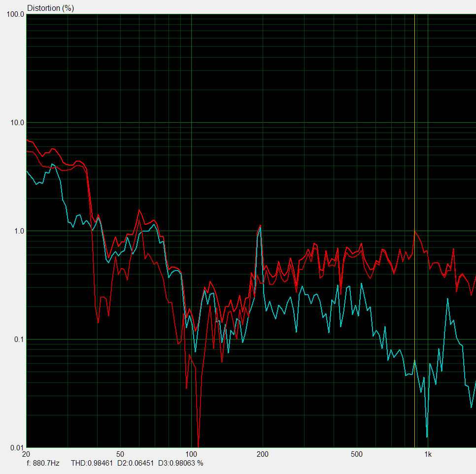The width and height of the screenshot is (476, 474).
Task: Click the D3:0.98063 % readout value
Action: click(x=179, y=464)
